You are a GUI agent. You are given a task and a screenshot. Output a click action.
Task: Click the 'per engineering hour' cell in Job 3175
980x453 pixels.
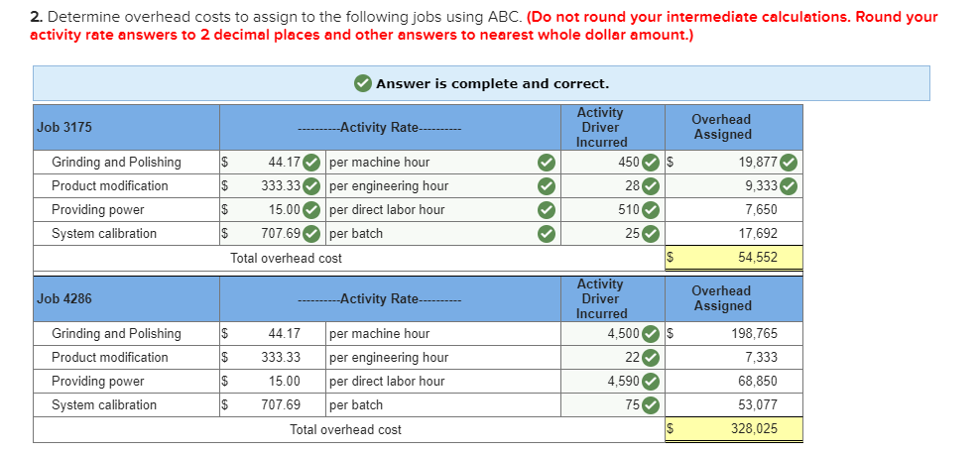442,186
